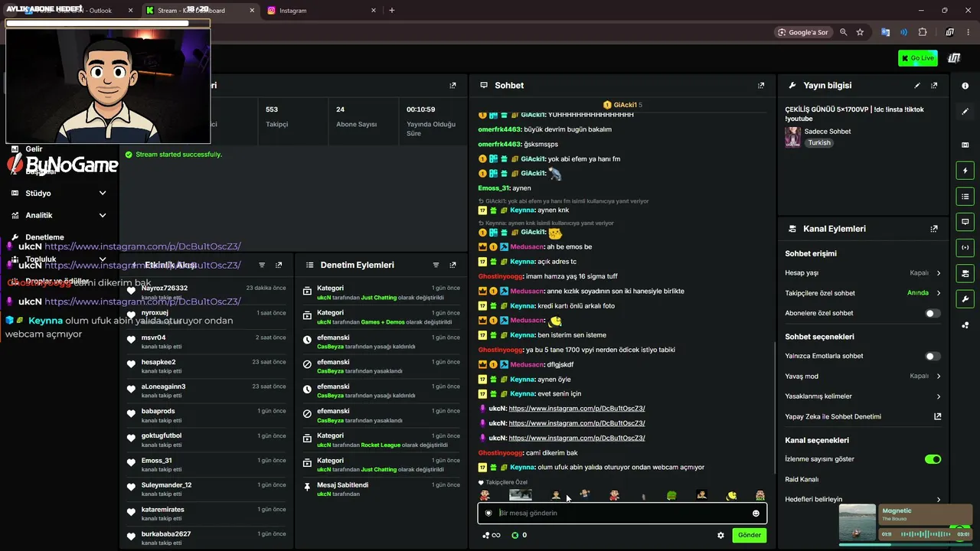Open the last Instagram link in Sohbet chat

click(x=577, y=438)
